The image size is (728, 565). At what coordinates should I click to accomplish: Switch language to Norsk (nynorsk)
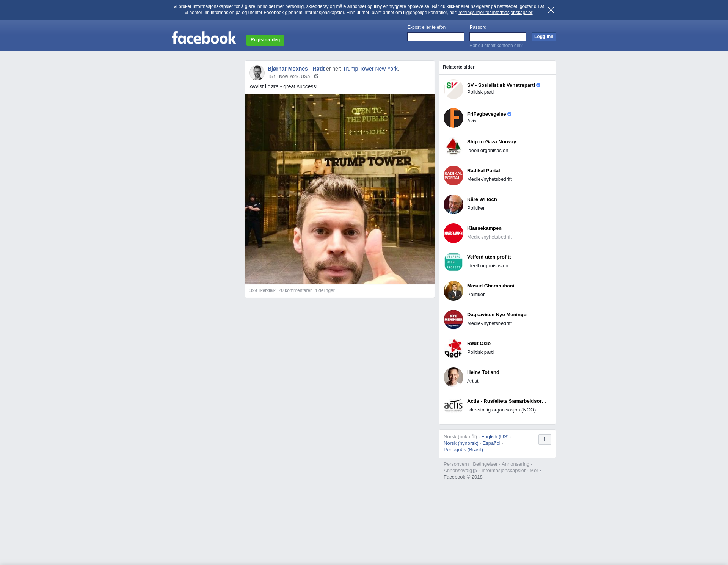pyautogui.click(x=461, y=443)
